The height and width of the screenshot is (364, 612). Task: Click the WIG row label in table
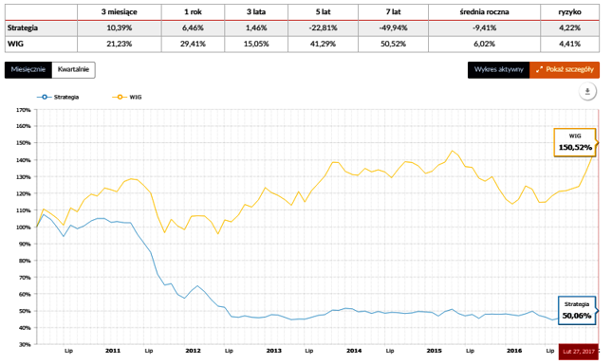(x=15, y=44)
